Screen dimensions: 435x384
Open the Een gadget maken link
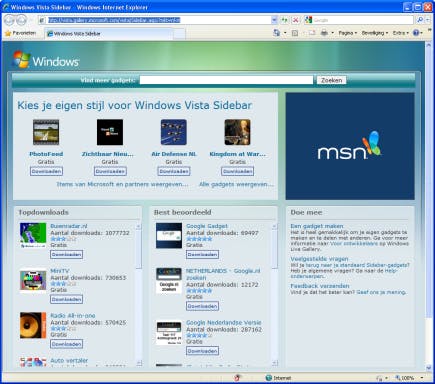[317, 226]
